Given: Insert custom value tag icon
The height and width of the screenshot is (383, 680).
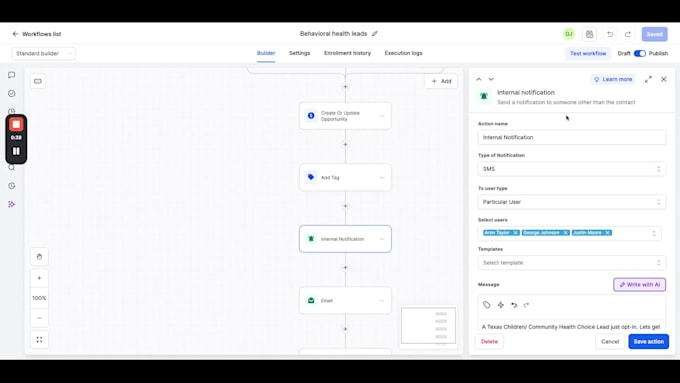Looking at the screenshot, I should [x=487, y=305].
